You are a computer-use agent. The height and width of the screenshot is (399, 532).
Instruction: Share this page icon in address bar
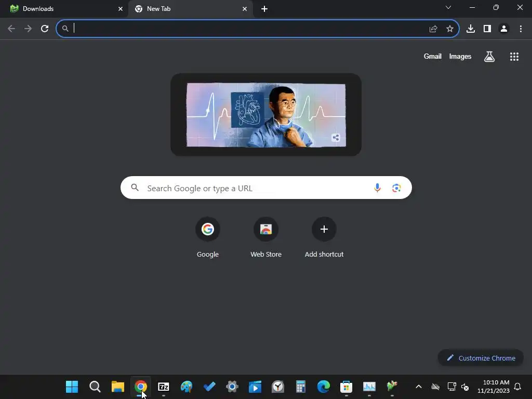(433, 29)
